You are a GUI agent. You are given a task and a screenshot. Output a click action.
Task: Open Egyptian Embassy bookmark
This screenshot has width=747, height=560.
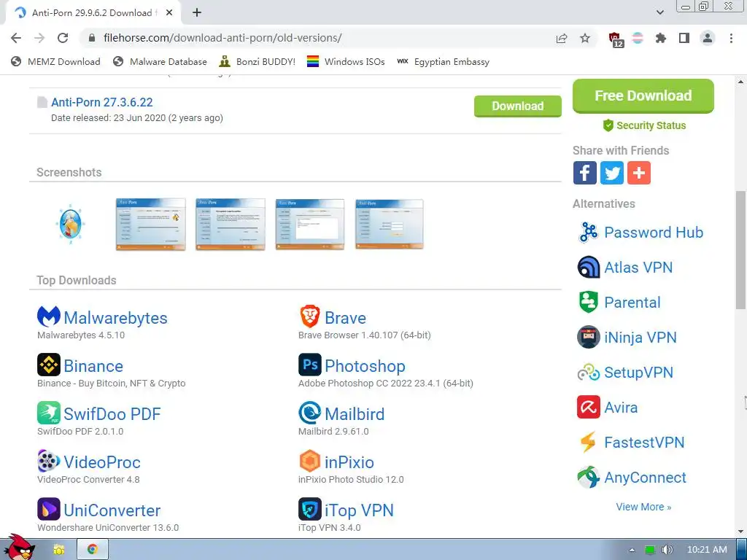coord(443,61)
